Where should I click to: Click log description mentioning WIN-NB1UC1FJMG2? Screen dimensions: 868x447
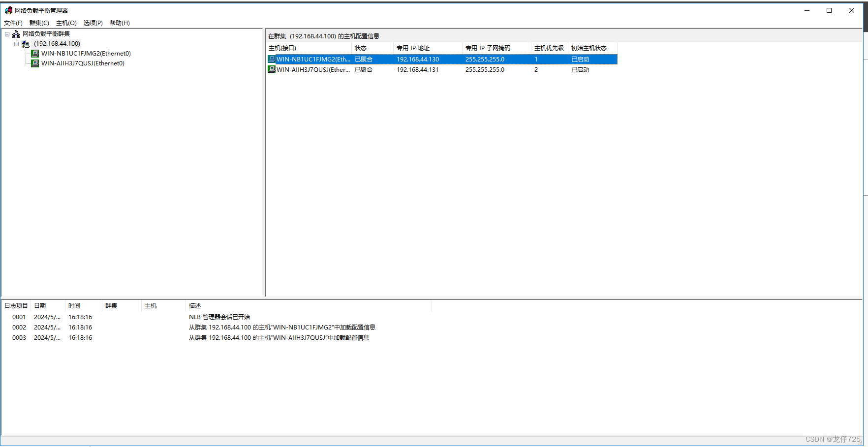(x=282, y=328)
